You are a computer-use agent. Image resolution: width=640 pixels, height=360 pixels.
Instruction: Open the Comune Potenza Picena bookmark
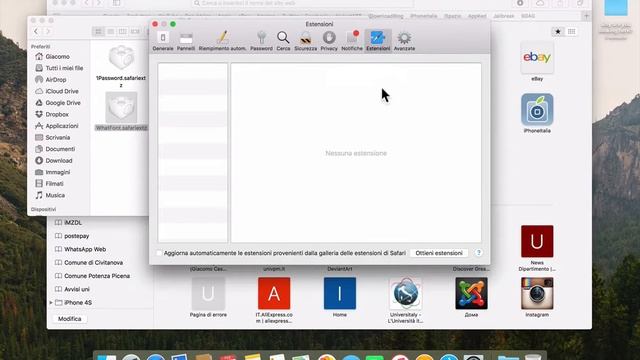92,276
